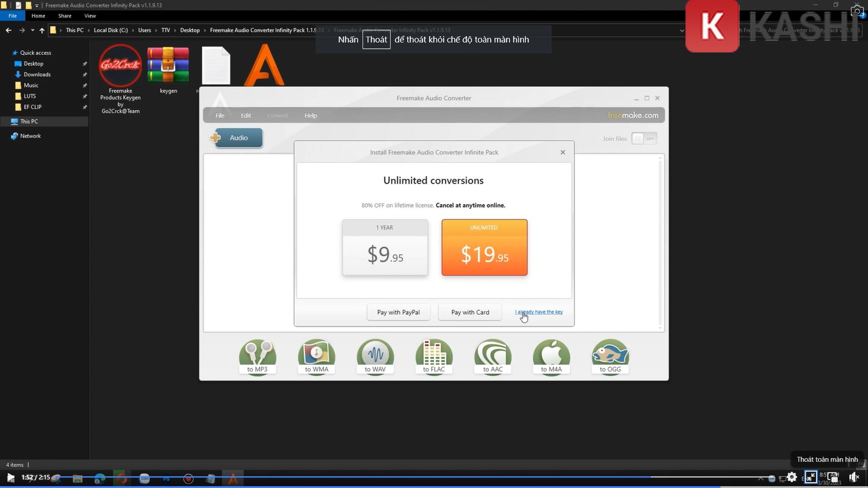Open the Help menu in Freemake
The width and height of the screenshot is (868, 488).
pyautogui.click(x=311, y=115)
